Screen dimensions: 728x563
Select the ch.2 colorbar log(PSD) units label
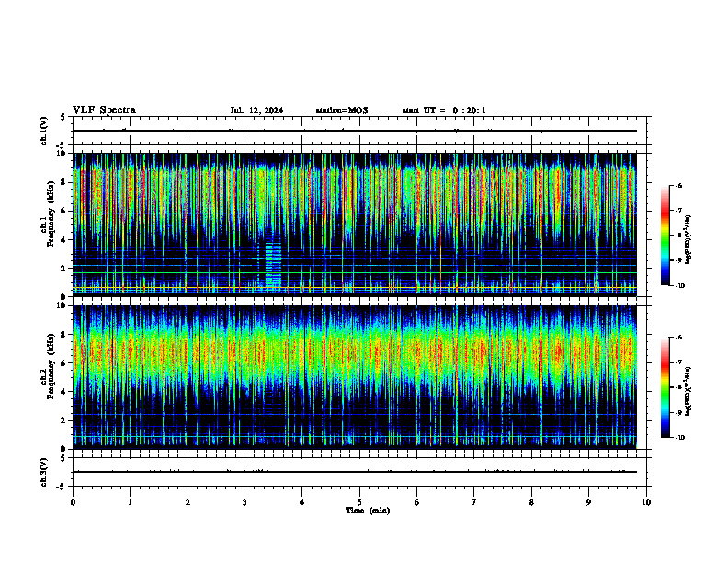pos(688,392)
